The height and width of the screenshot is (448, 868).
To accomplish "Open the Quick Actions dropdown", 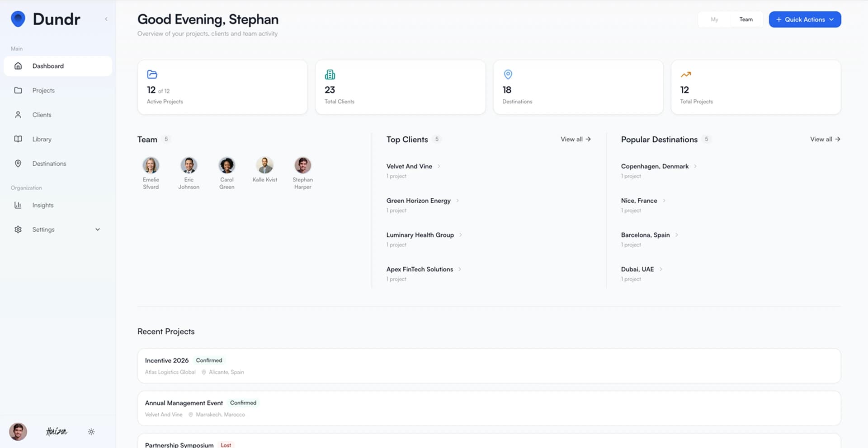I will click(805, 19).
